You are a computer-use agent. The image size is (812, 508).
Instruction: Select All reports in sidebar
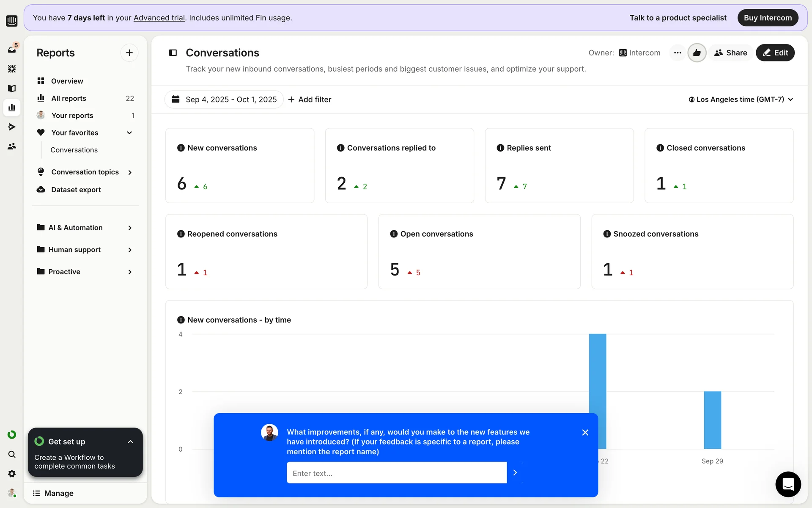69,98
